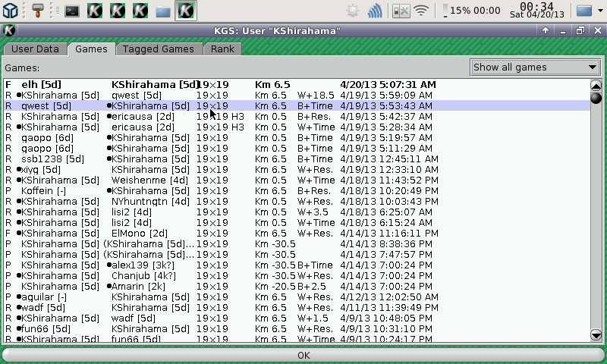
Task: Expand the arrow beside the desktop switcher
Action: (600, 11)
